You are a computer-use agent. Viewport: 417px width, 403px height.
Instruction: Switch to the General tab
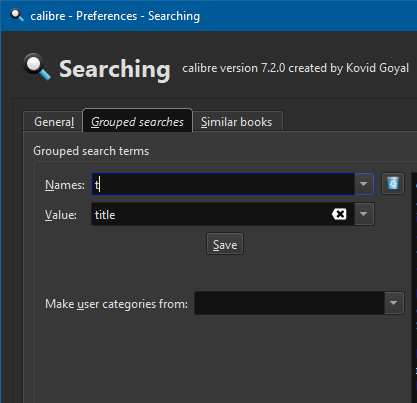[54, 122]
